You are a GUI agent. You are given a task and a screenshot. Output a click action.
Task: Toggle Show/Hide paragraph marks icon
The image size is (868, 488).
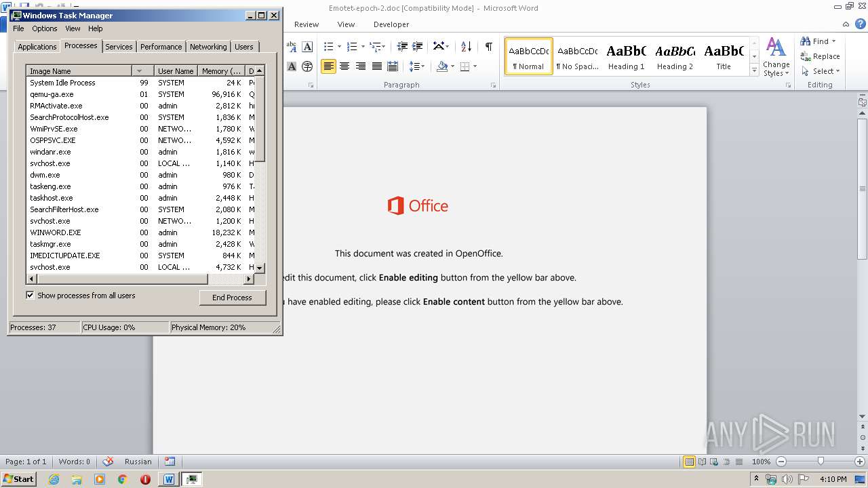click(489, 47)
